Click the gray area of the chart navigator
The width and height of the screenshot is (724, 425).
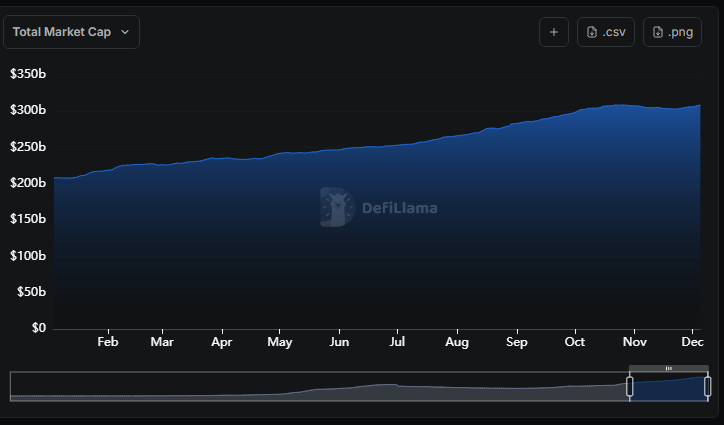tap(319, 387)
